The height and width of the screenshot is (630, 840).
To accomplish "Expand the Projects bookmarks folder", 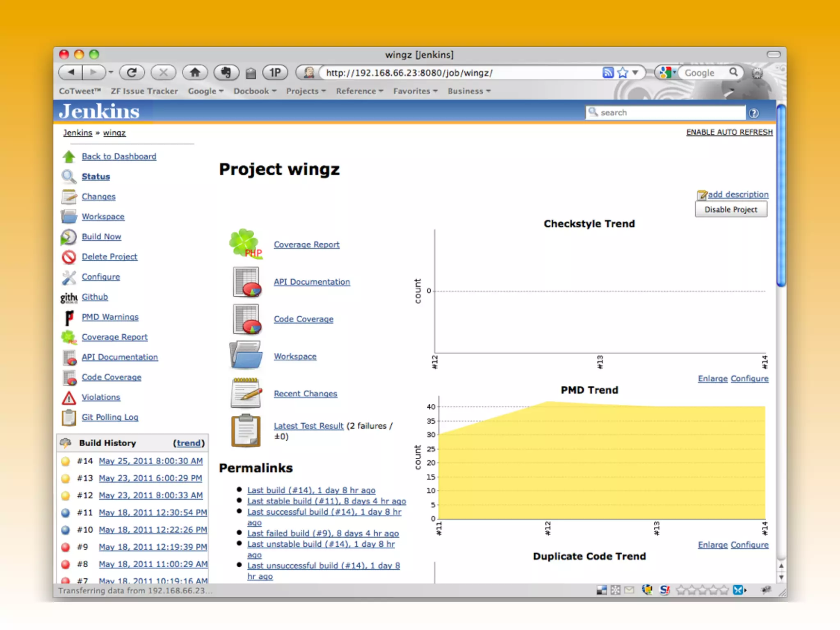I will tap(306, 91).
